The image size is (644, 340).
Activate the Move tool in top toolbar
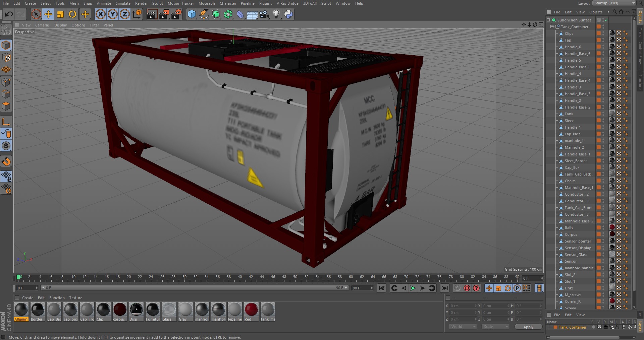[48, 14]
